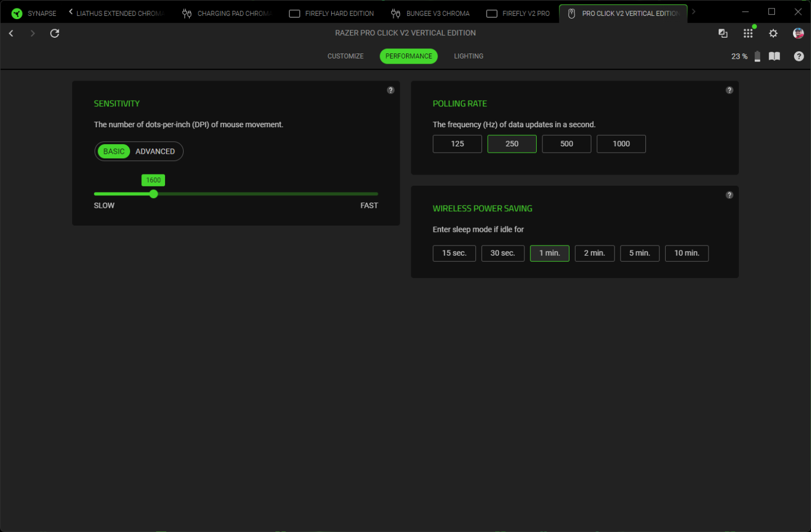Viewport: 811px width, 532px height.
Task: Set sleep idle time to 5 min.
Action: pyautogui.click(x=640, y=253)
